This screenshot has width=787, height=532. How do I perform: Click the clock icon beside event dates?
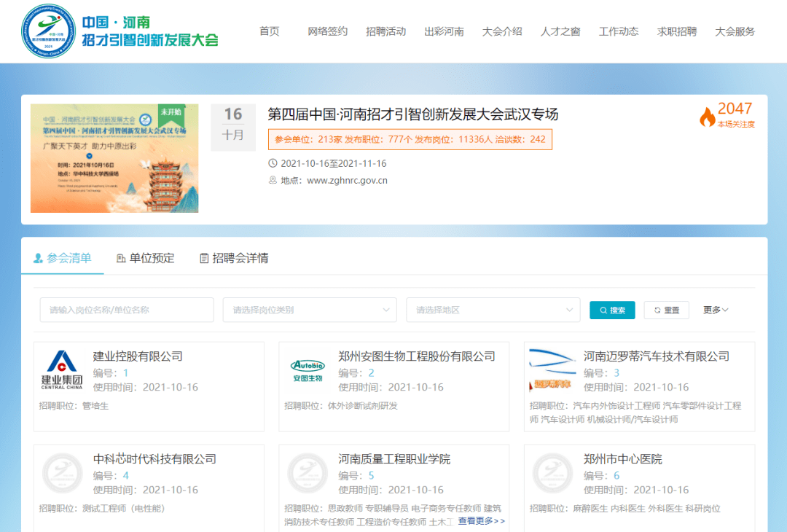click(x=273, y=163)
